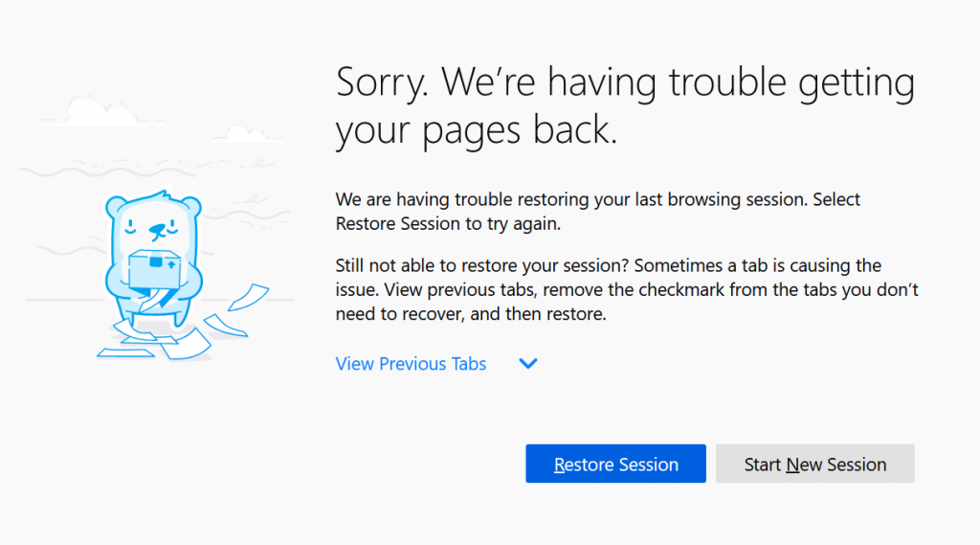
Task: Click the "need to recover, and then restore." line
Action: point(471,314)
